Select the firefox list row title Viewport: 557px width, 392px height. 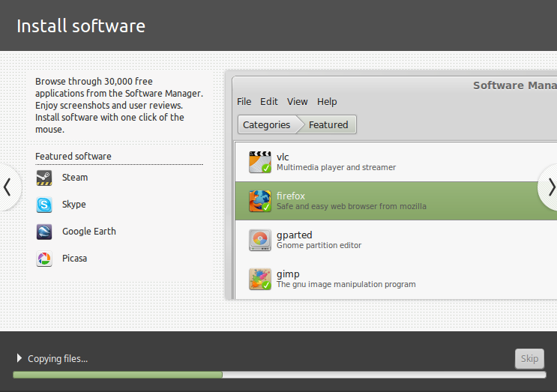coord(291,196)
